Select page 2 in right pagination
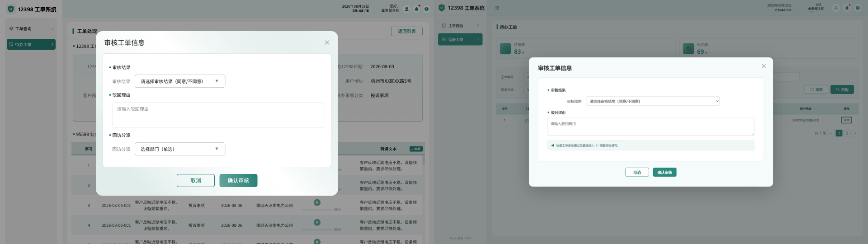Image resolution: width=868 pixels, height=244 pixels. tap(847, 133)
